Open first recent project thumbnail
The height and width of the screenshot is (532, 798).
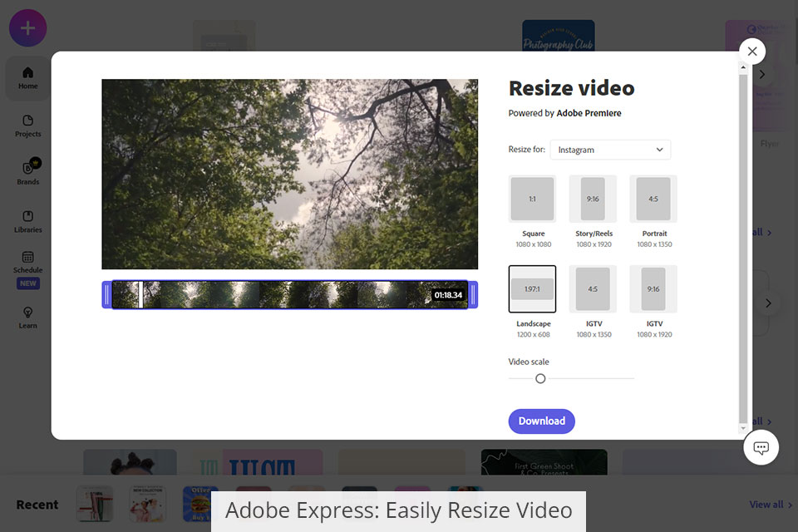click(x=95, y=504)
